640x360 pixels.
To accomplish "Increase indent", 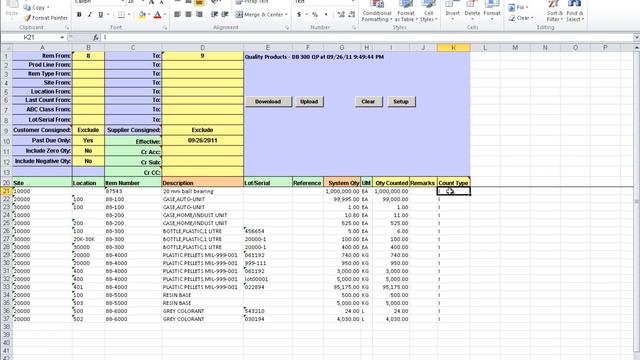I will click(225, 14).
